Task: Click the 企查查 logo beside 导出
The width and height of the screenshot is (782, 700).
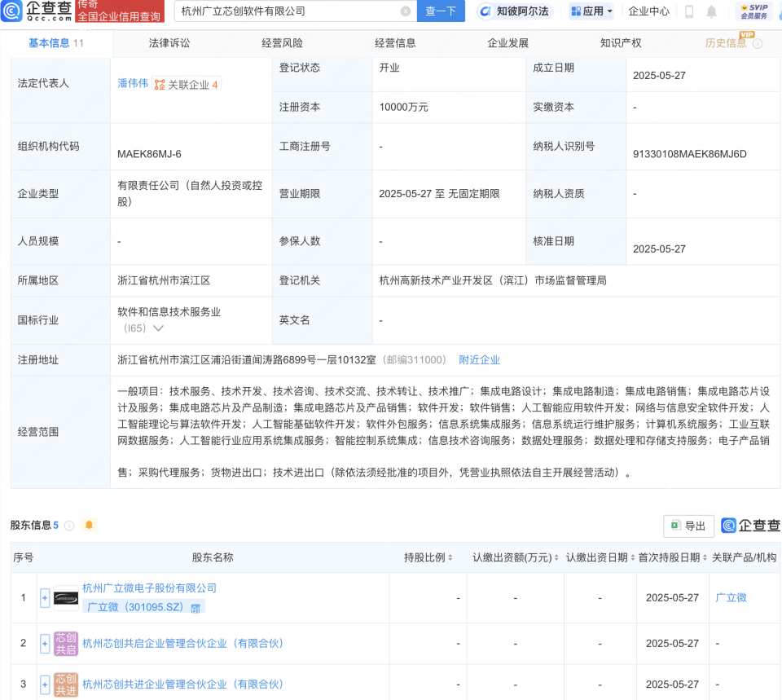Action: pyautogui.click(x=750, y=526)
